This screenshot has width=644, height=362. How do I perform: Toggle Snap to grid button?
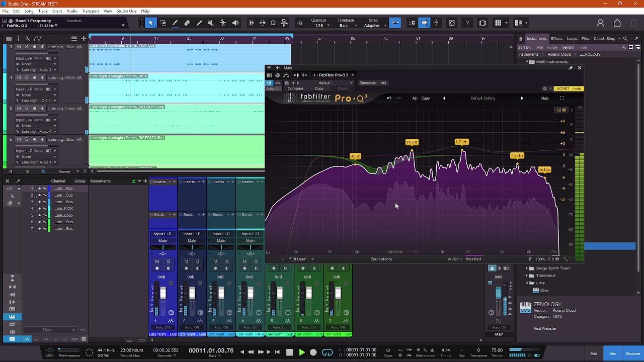click(x=395, y=23)
